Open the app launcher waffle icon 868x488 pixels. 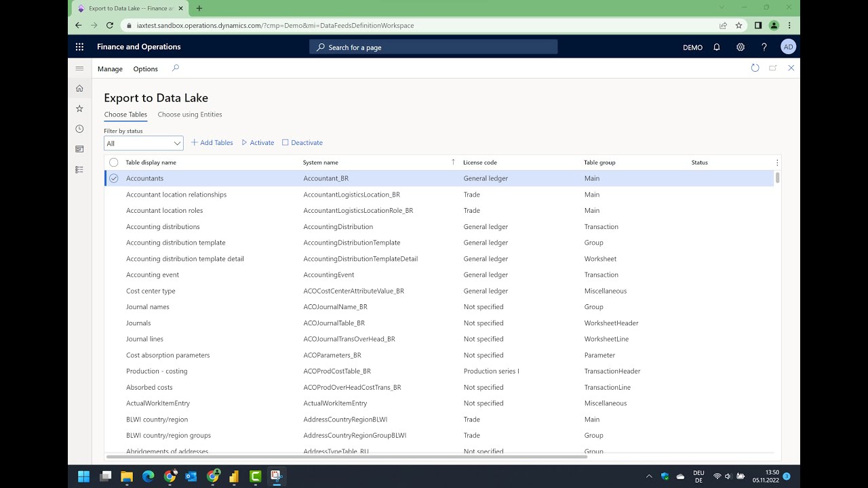79,47
